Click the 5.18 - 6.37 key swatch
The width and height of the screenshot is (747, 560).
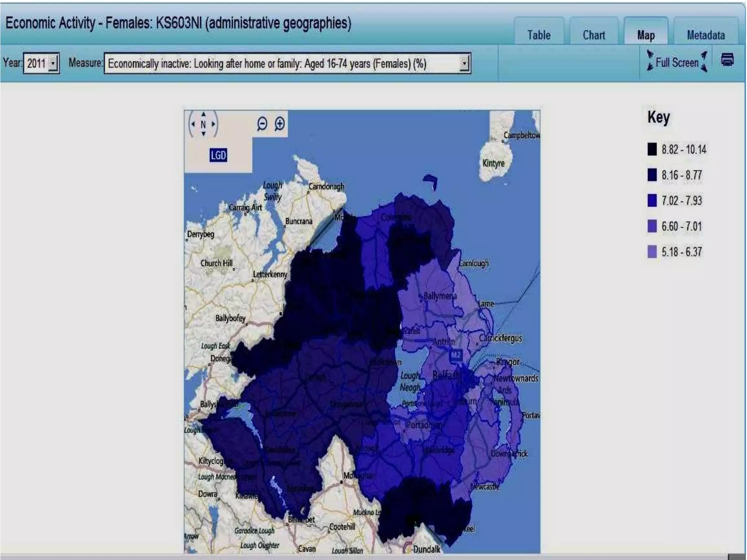[652, 252]
